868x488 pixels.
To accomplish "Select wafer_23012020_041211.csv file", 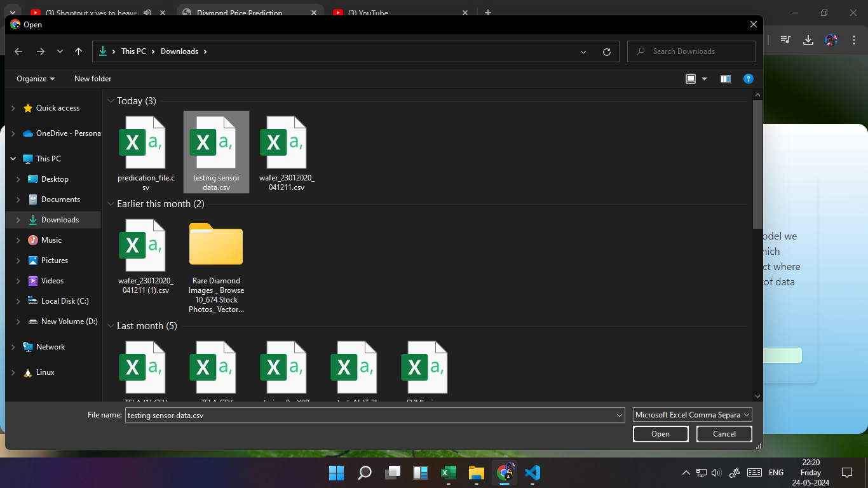I will [x=287, y=152].
